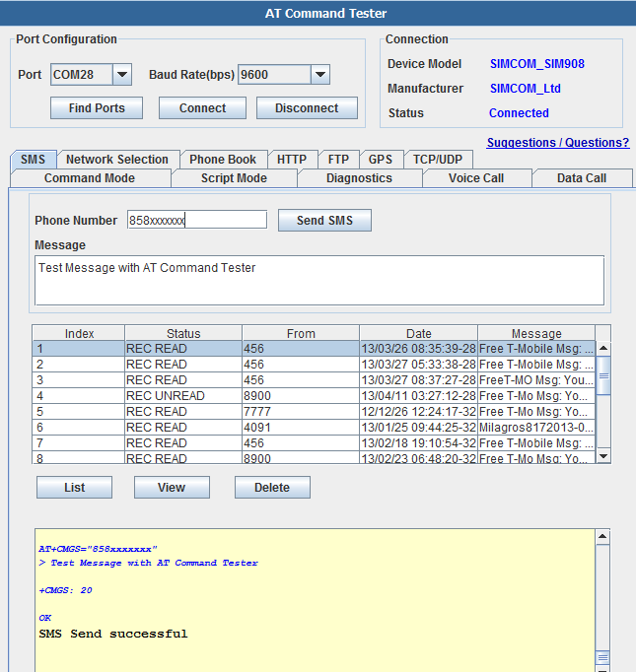636x672 pixels.
Task: Click the Connected status value
Action: tap(519, 113)
